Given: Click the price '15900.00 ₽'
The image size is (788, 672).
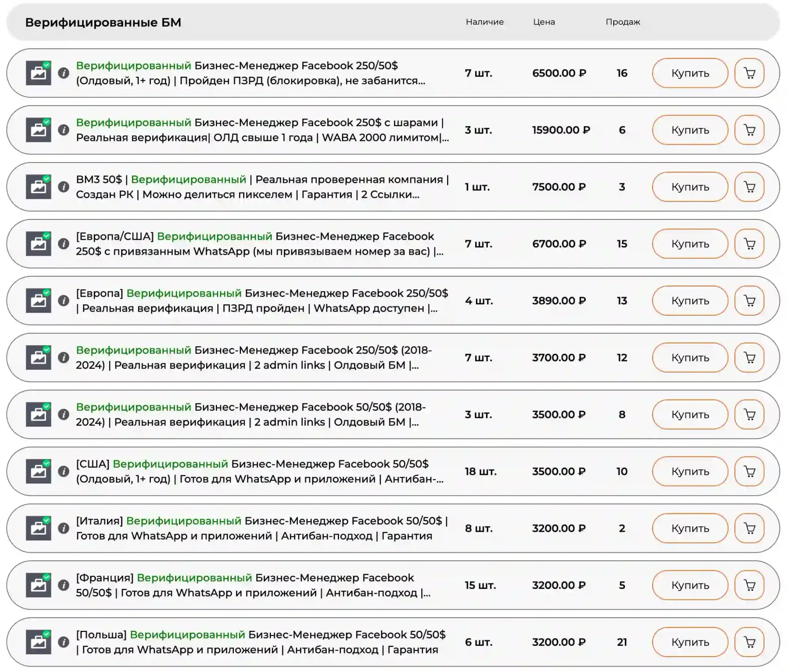Looking at the screenshot, I should (x=561, y=130).
